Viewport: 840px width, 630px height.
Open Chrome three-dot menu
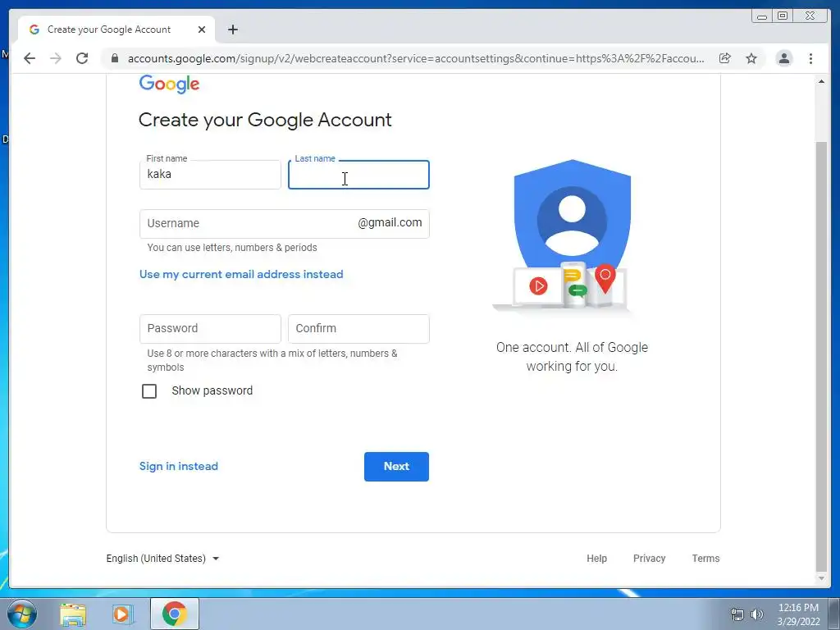(810, 58)
